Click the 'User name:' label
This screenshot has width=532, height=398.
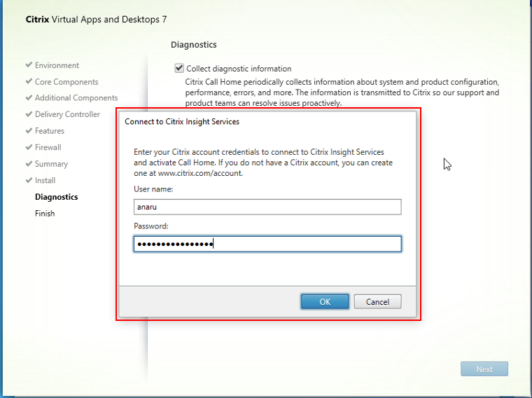tap(153, 189)
